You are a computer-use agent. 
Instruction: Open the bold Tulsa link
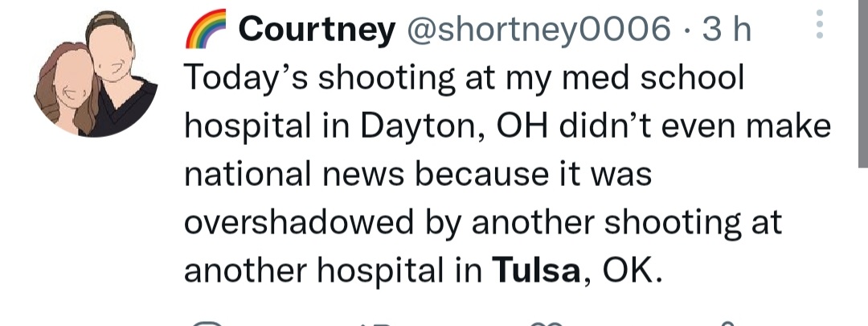pos(536,271)
